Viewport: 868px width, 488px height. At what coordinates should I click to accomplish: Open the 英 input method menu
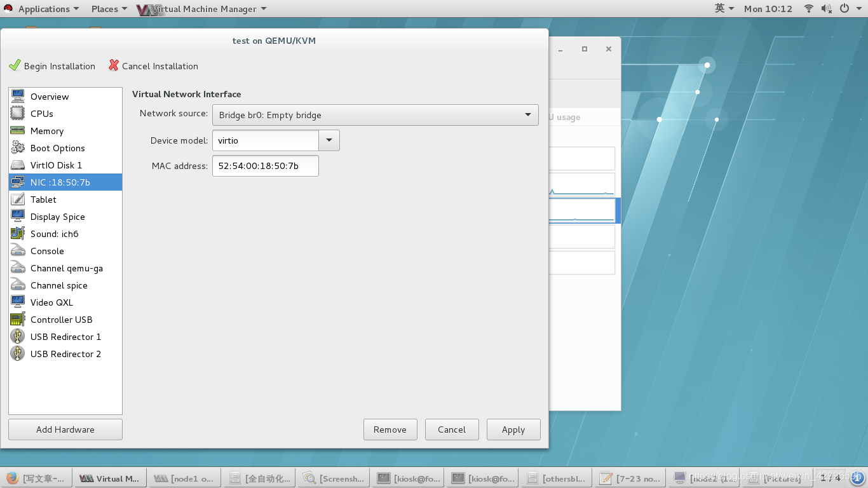[x=724, y=8]
